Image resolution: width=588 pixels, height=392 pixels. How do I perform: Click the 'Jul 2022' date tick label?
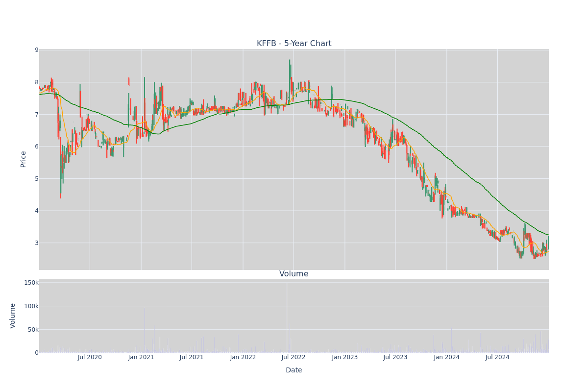(294, 357)
